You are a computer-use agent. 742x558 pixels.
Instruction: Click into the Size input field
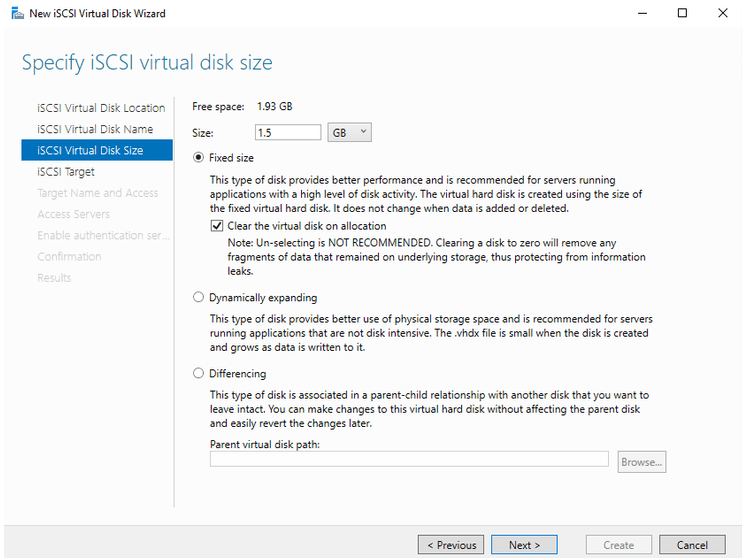pos(287,132)
